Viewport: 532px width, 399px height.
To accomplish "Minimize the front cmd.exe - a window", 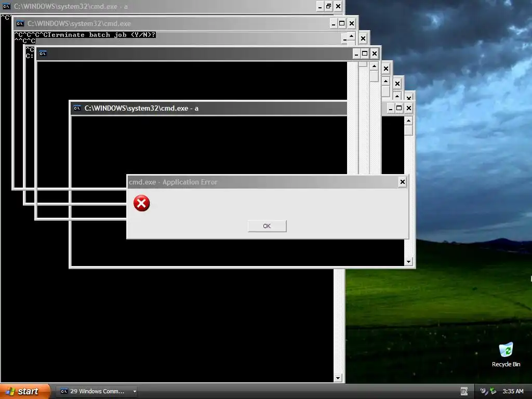I will pos(391,108).
